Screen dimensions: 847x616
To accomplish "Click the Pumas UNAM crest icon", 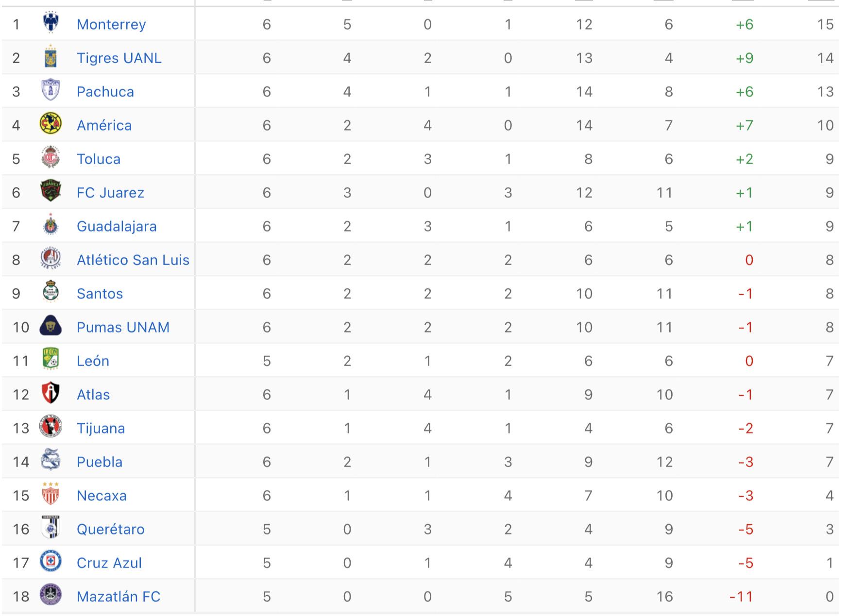I will pyautogui.click(x=51, y=326).
